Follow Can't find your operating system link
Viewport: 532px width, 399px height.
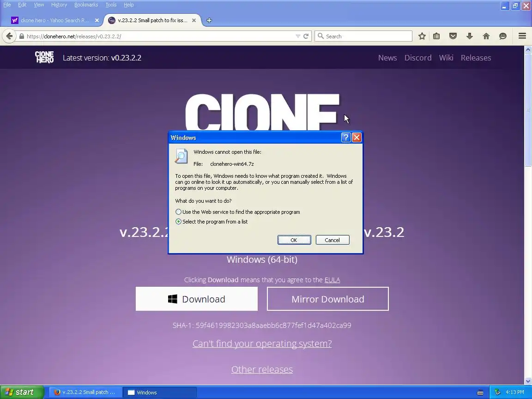point(262,344)
